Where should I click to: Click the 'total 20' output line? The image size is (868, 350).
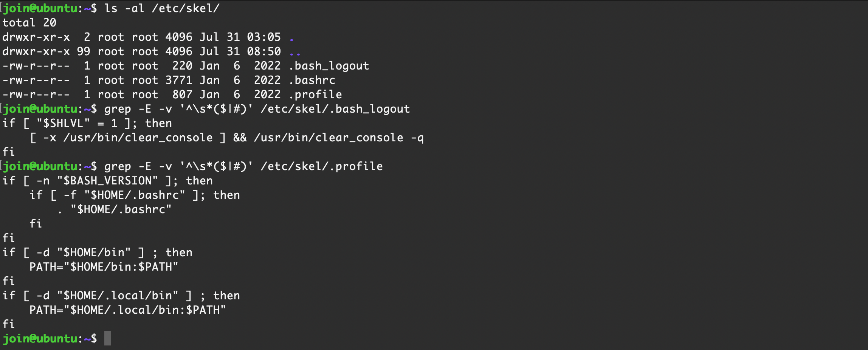click(29, 23)
